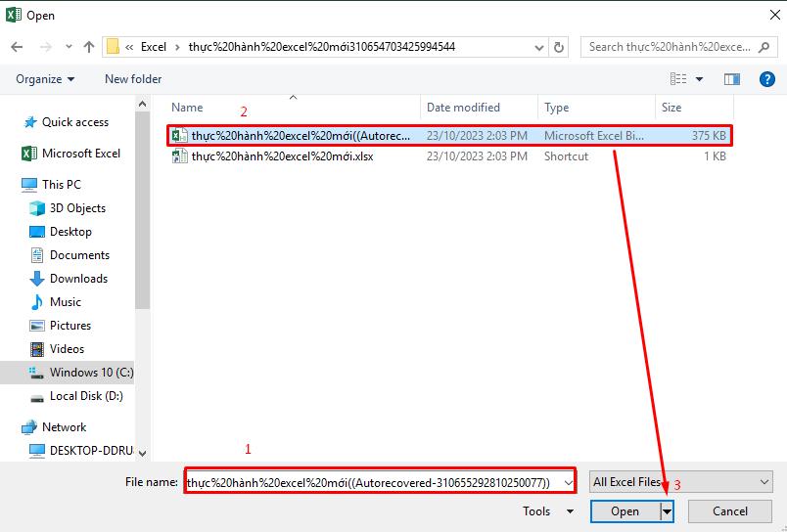Screen dimensions: 787x532
Task: Open the Tools dropdown menu
Action: click(547, 511)
